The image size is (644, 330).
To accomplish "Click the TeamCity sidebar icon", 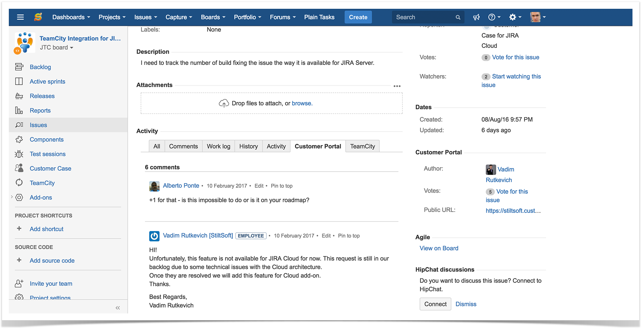I will [19, 183].
